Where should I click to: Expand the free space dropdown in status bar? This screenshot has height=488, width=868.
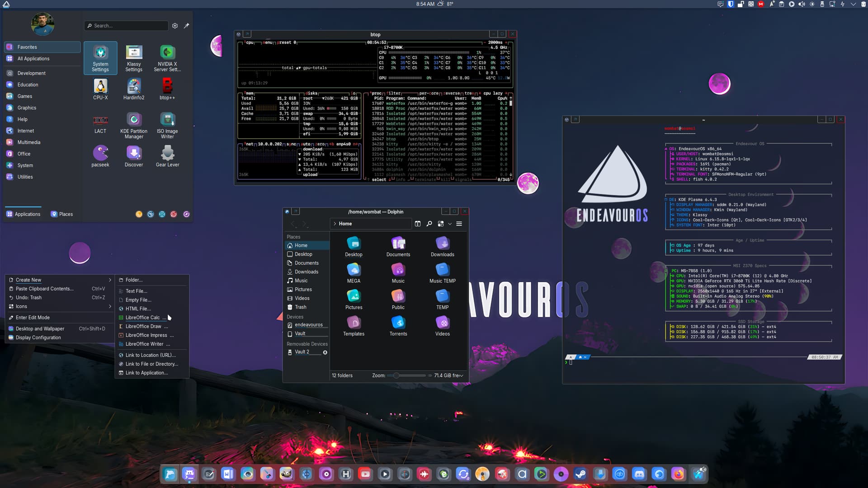(x=461, y=375)
